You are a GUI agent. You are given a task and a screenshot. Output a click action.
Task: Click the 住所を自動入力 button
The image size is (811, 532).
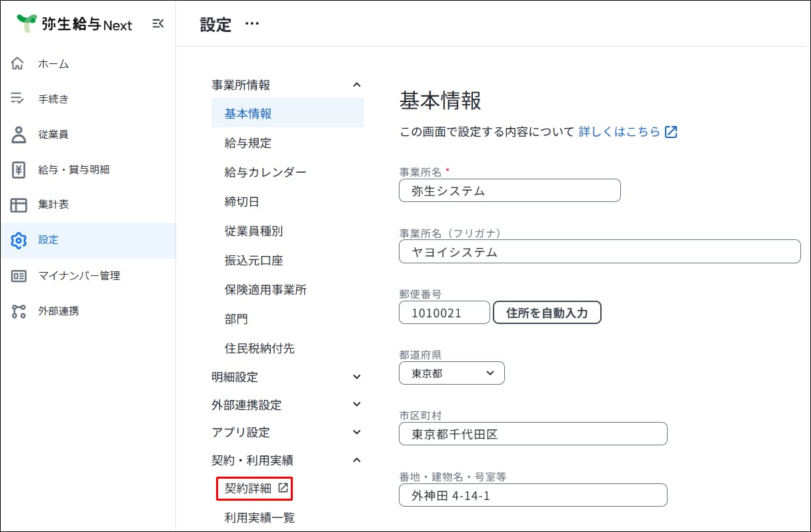tap(547, 312)
